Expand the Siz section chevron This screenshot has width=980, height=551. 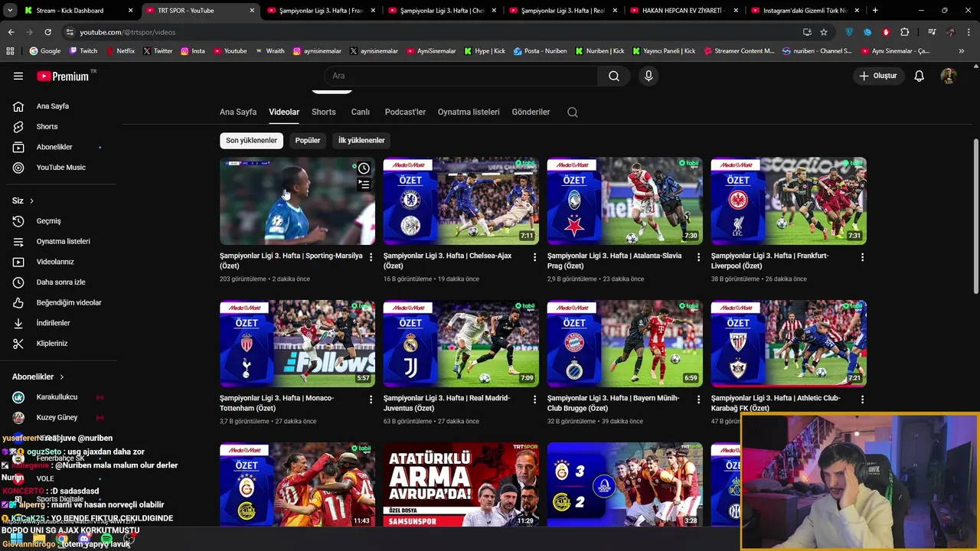coord(31,201)
